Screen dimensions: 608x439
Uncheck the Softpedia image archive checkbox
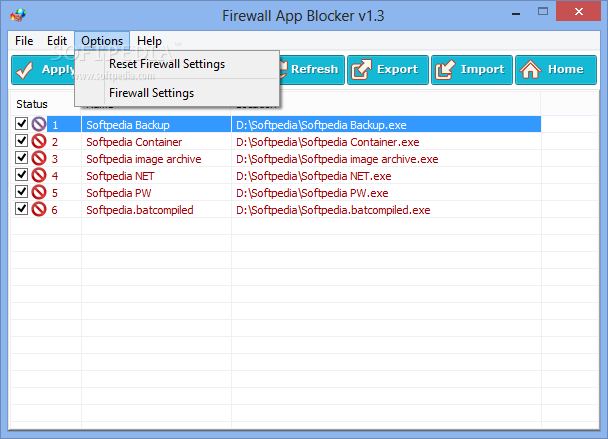[x=21, y=158]
